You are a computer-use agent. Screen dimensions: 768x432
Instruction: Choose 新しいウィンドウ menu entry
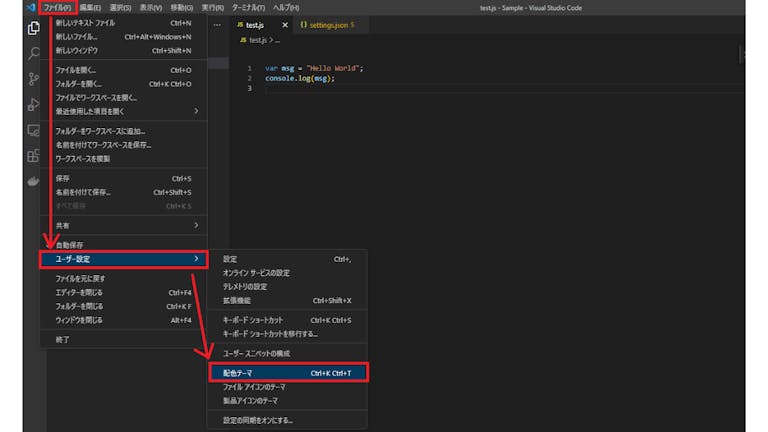point(123,50)
